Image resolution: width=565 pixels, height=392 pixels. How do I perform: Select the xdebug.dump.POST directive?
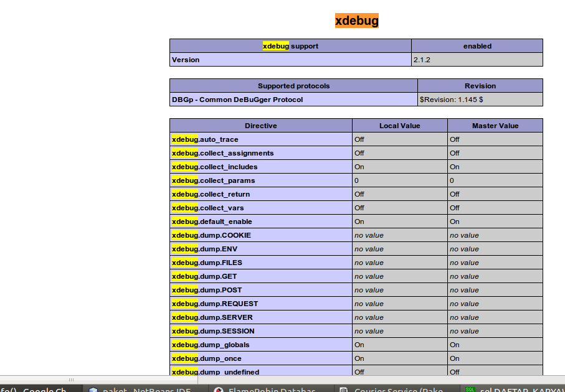261,290
